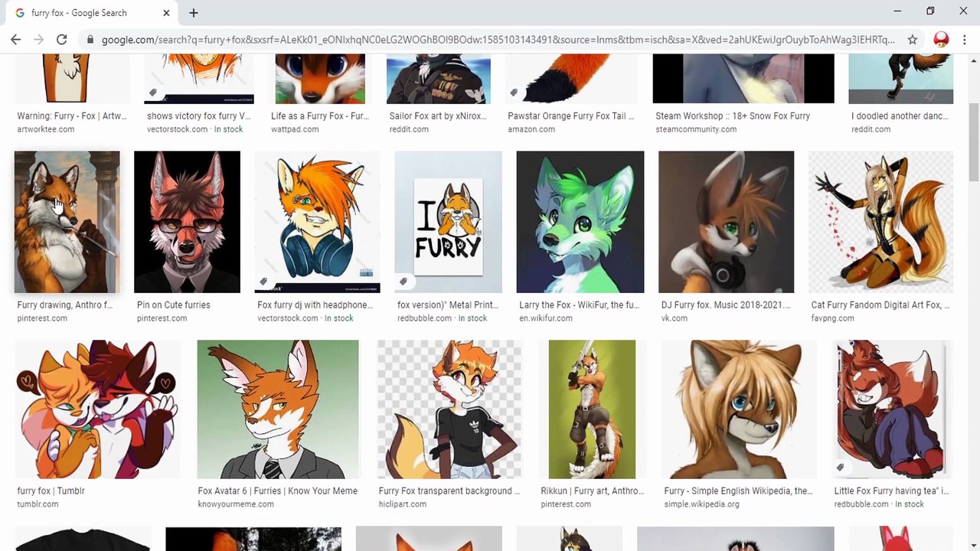The image size is (980, 551).
Task: Open the Furry Fox transparent background image
Action: click(449, 409)
